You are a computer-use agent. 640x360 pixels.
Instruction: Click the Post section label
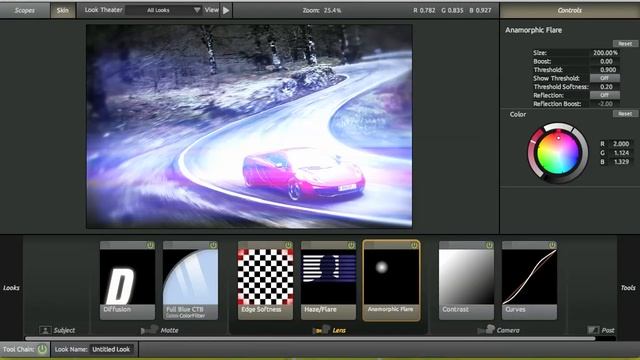(x=608, y=330)
